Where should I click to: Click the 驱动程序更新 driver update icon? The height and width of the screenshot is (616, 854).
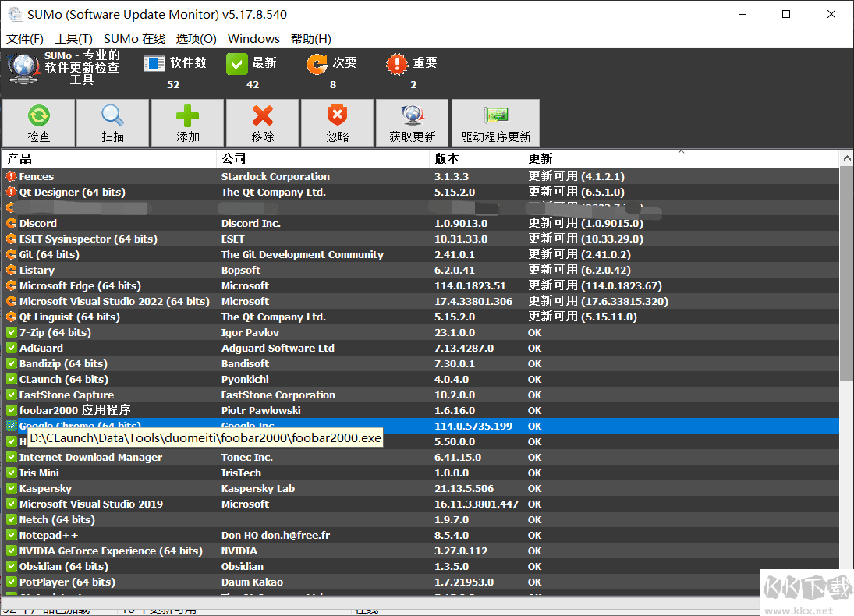coord(495,117)
